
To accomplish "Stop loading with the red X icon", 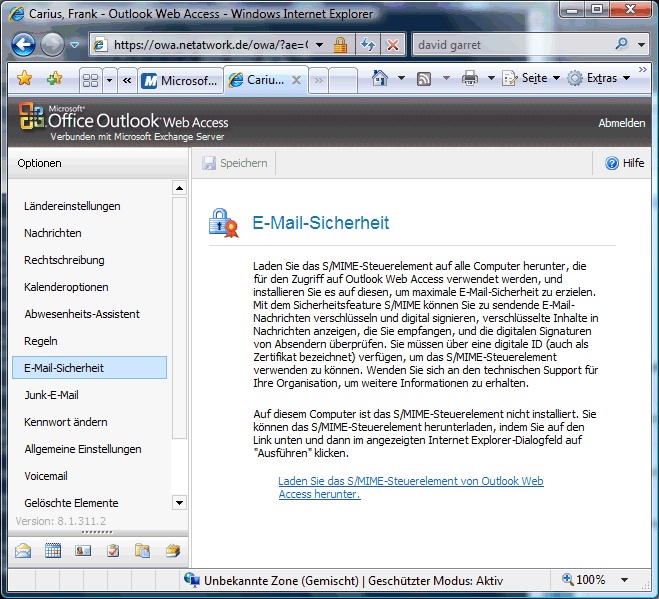I will point(393,45).
